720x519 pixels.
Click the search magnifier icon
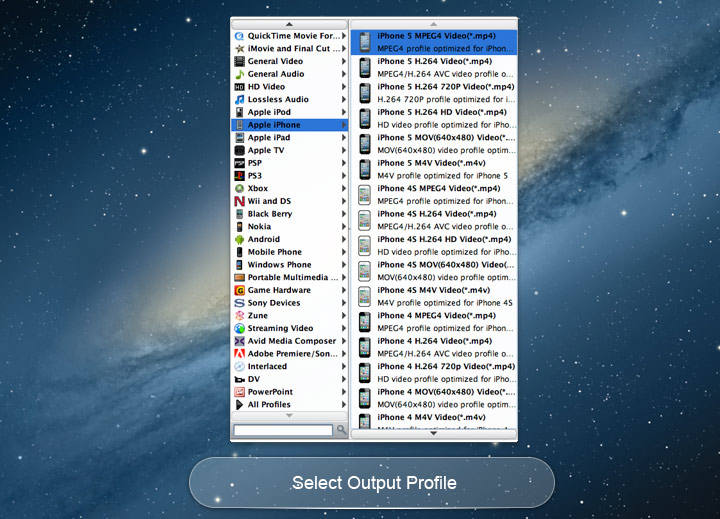point(341,429)
